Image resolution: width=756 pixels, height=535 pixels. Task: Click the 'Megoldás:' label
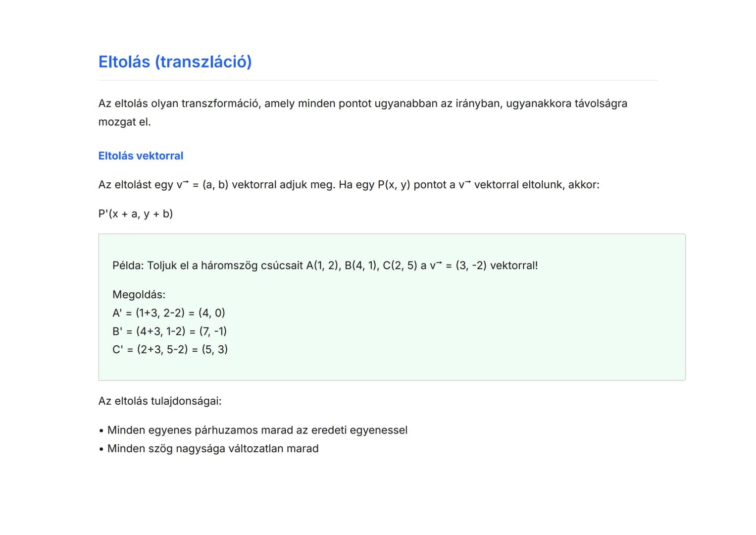click(x=139, y=295)
